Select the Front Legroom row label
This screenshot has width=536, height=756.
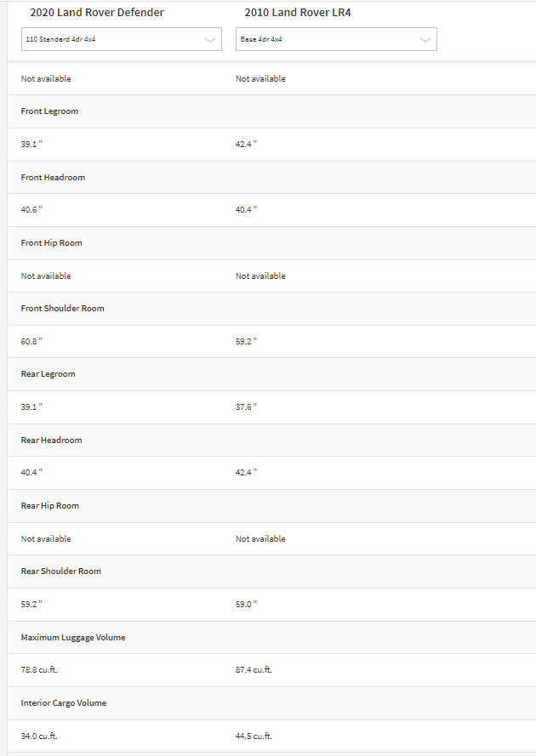49,111
